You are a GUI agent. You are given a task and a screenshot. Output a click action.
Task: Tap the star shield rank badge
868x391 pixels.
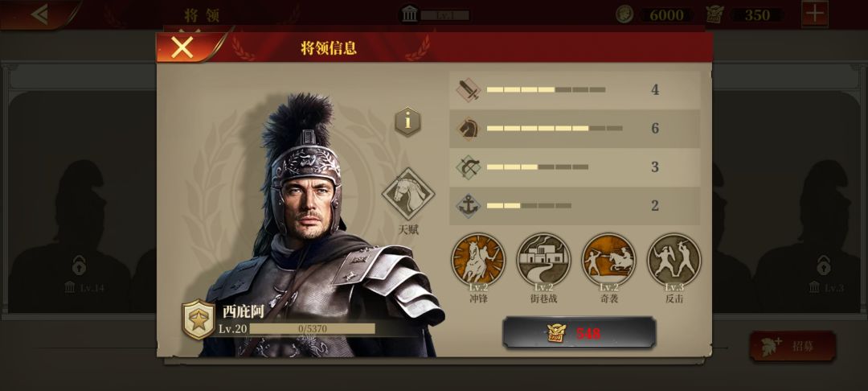tap(199, 319)
